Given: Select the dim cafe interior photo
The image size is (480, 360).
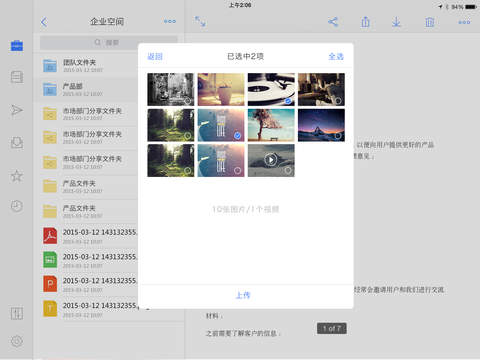Looking at the screenshot, I should (x=321, y=89).
